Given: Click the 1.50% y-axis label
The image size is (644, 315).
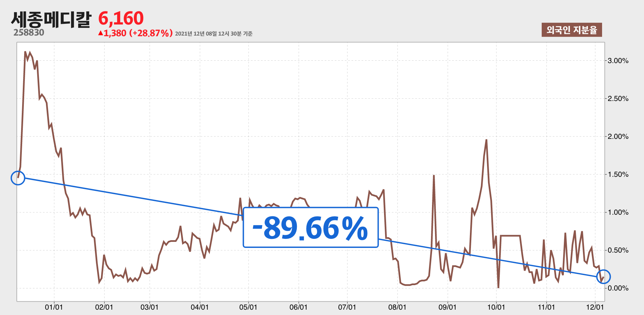Looking at the screenshot, I should click(x=618, y=174).
